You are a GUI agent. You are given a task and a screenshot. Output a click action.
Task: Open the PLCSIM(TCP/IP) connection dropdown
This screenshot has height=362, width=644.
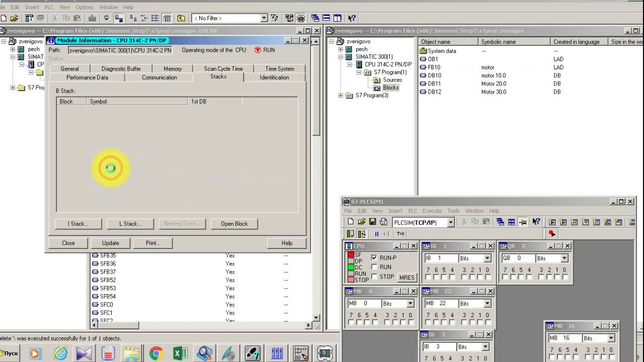[450, 222]
